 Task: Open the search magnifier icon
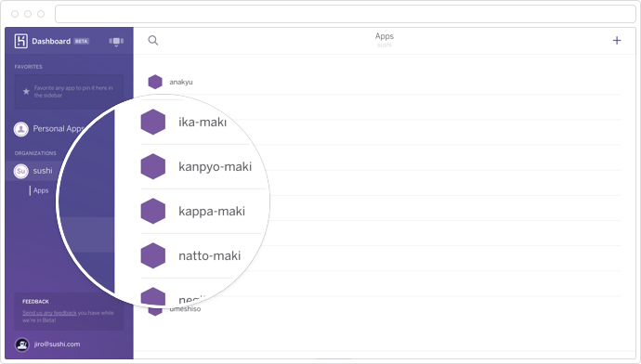[153, 40]
